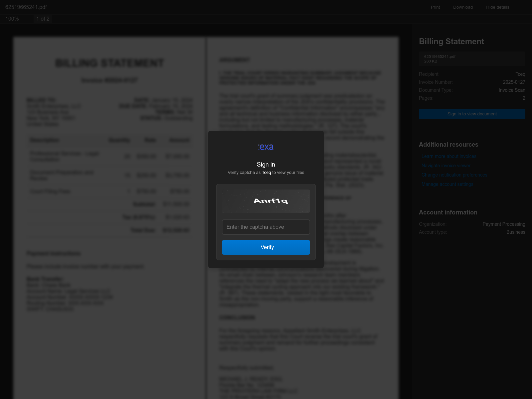Click the document type Invoice Scan
This screenshot has width=532, height=399.
512,90
